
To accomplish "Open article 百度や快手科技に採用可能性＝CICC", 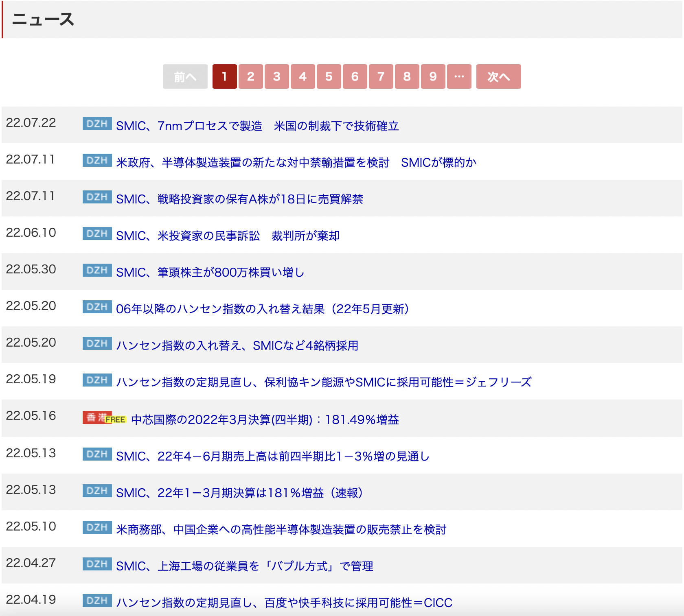I will pos(284,603).
